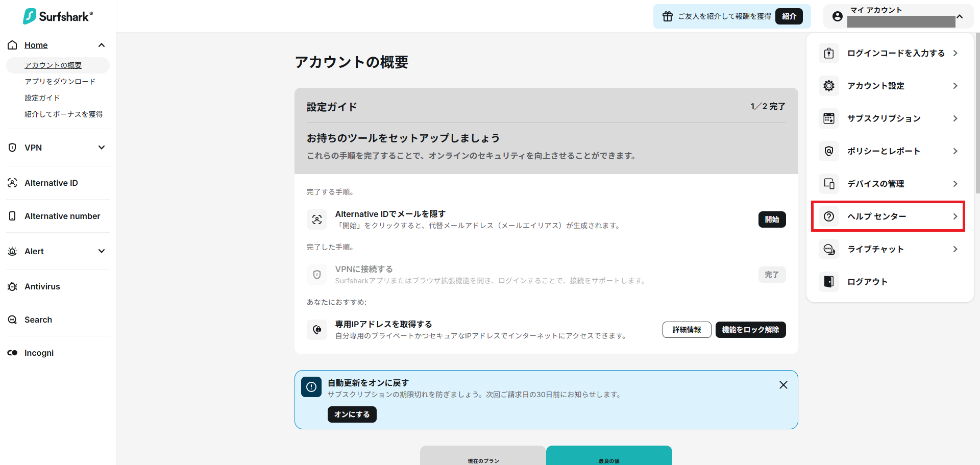Collapse the マイ アカウント dropdown arrow
The width and height of the screenshot is (980, 465).
[x=960, y=16]
